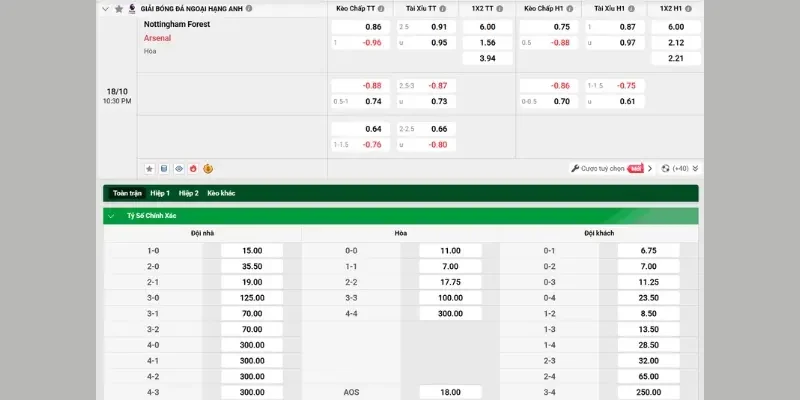Bet correct score 3-4 at 250.00
800x400 pixels.
tap(648, 392)
